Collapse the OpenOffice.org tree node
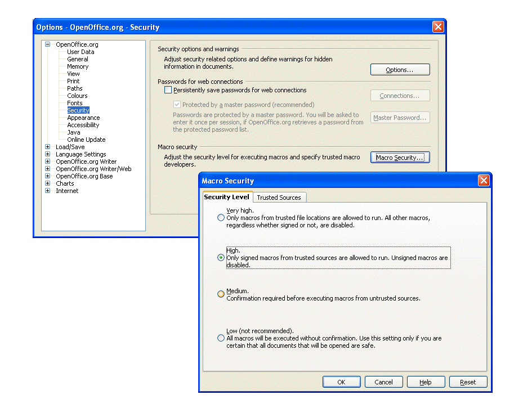 tap(48, 44)
